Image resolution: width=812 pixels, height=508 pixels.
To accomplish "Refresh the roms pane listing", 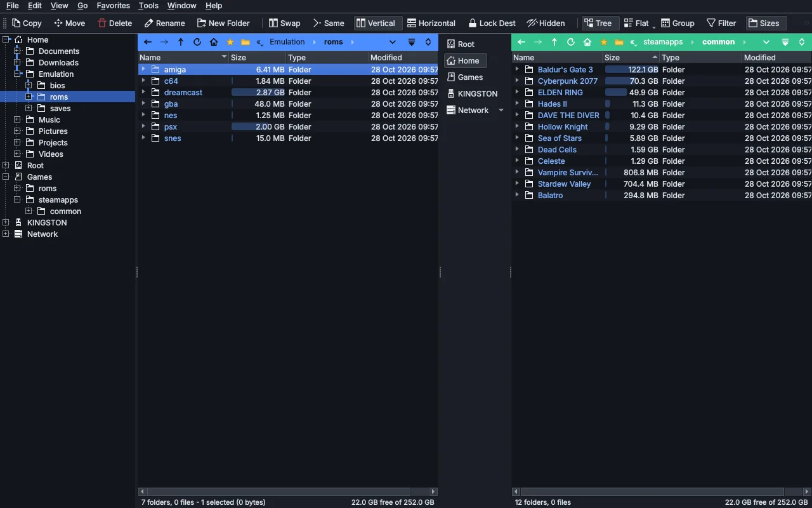I will (x=197, y=42).
